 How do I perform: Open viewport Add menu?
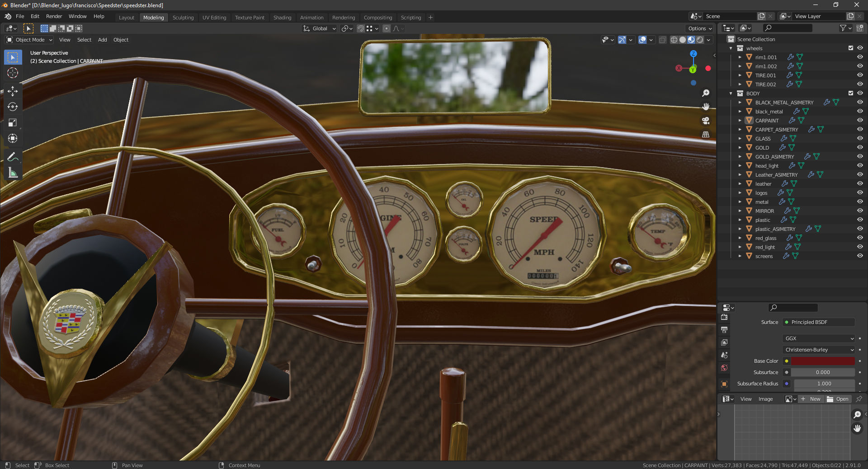tap(103, 40)
